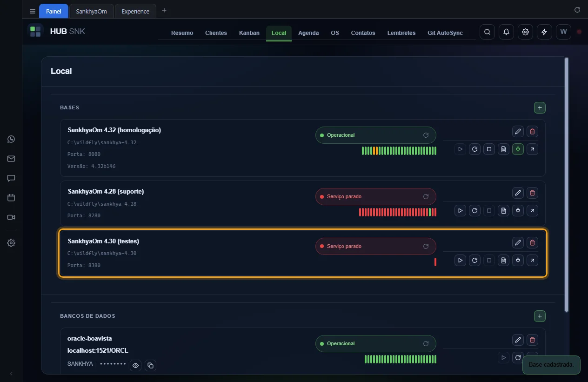Refresh the Serviço parado status of SankhyaOm 4.30

click(426, 246)
